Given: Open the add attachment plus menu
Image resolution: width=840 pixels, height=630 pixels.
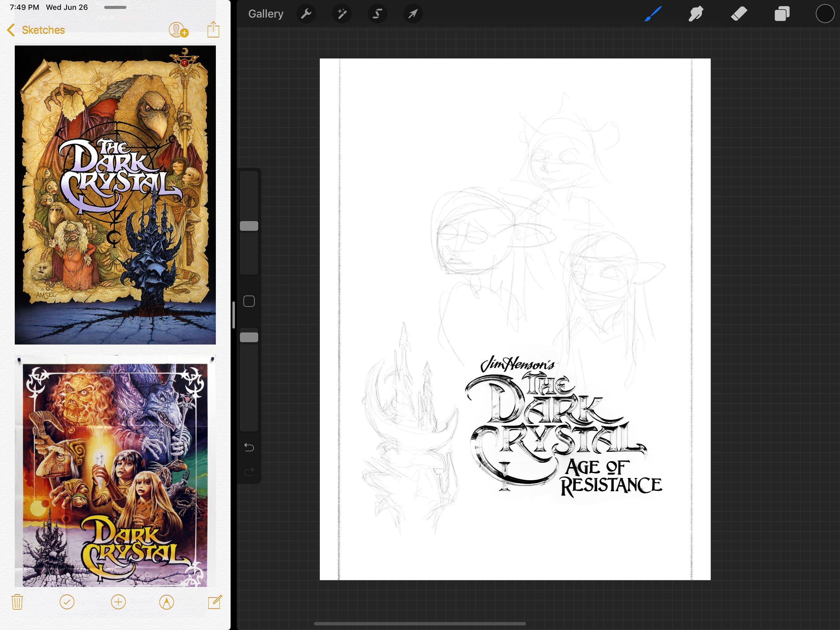Looking at the screenshot, I should [x=118, y=602].
